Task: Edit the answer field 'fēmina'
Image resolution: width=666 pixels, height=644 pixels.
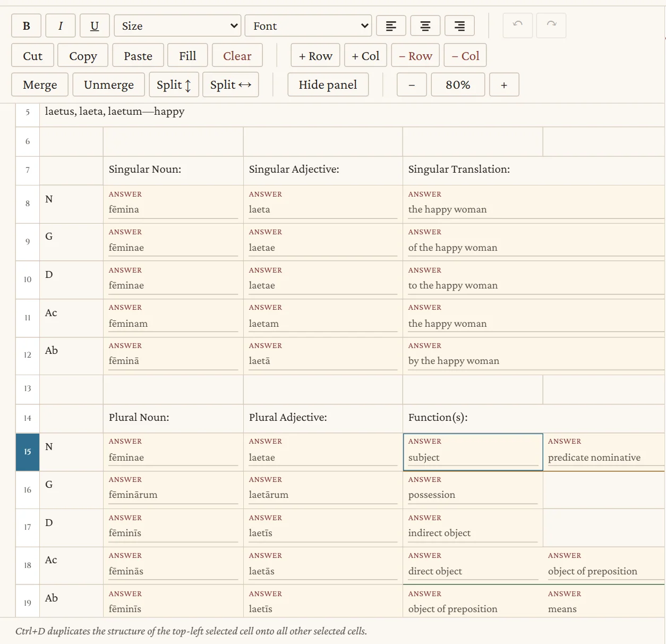Action: (x=173, y=210)
